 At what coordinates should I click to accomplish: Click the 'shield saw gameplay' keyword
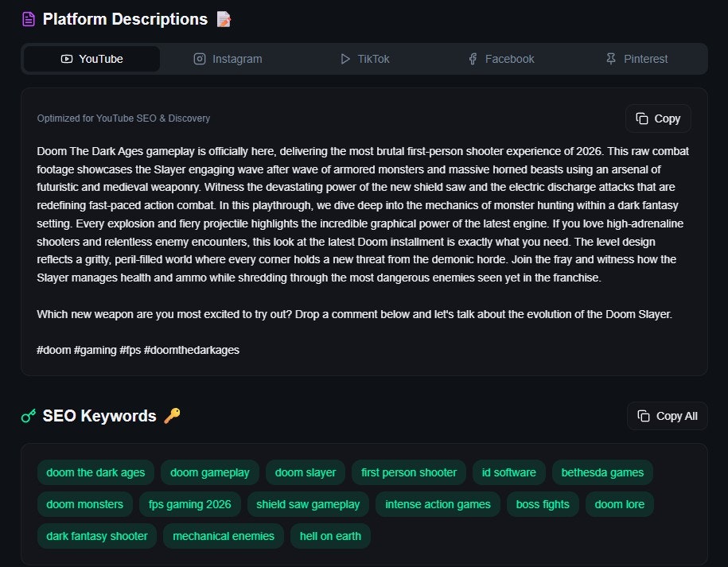(x=308, y=504)
